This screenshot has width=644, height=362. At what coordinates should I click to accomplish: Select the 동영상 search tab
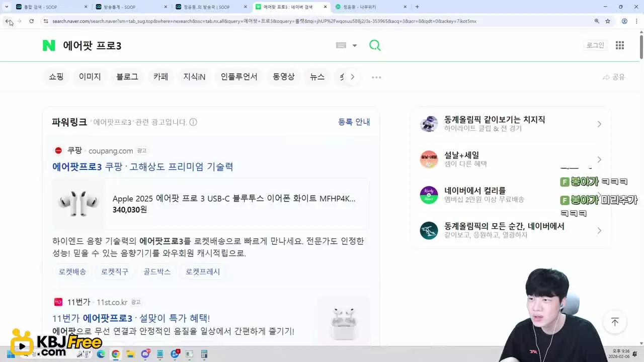pos(284,77)
